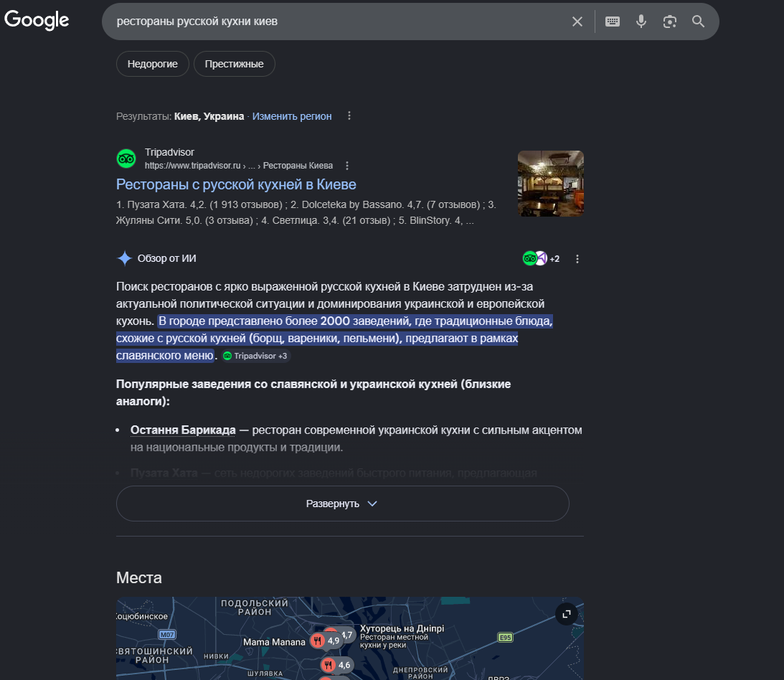Screen dimensions: 784x680
Task: Click the 4,6 restaurant map pin
Action: click(x=336, y=665)
